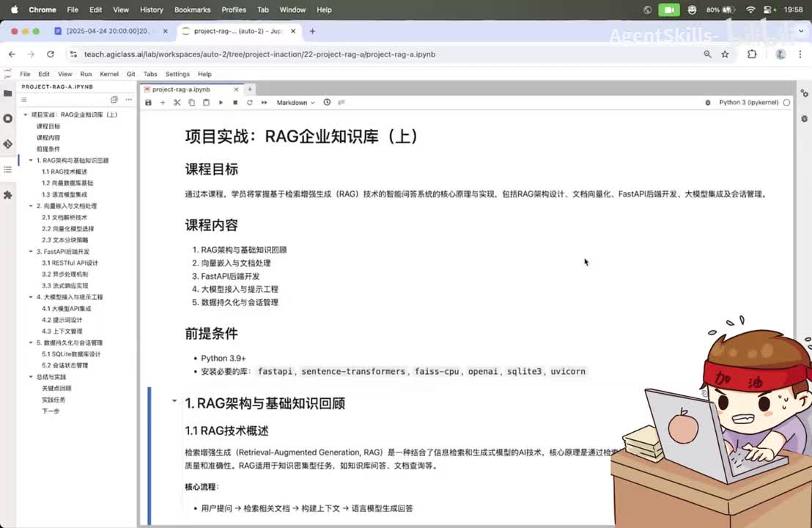The image size is (812, 528).
Task: Bookmark this page with the star icon
Action: 725,54
